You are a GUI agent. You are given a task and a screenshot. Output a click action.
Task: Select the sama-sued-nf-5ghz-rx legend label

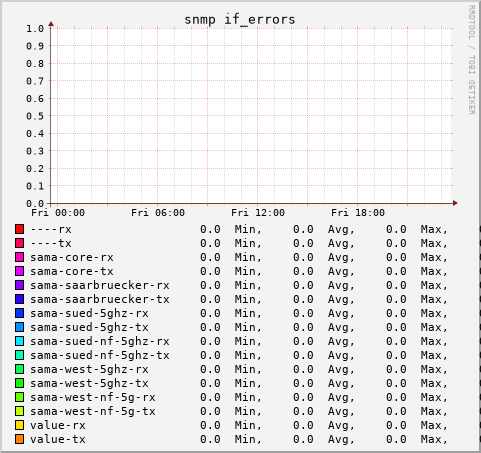100,342
